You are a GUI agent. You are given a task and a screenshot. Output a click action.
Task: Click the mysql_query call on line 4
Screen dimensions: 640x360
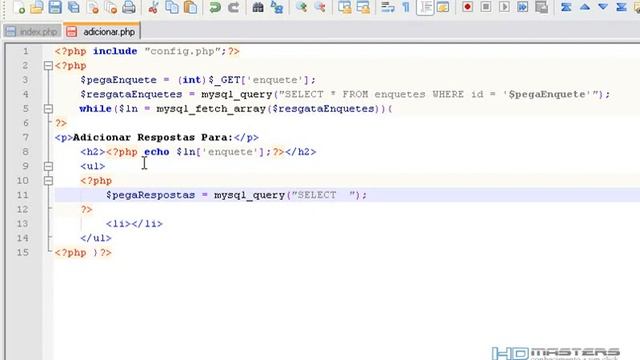(x=236, y=94)
